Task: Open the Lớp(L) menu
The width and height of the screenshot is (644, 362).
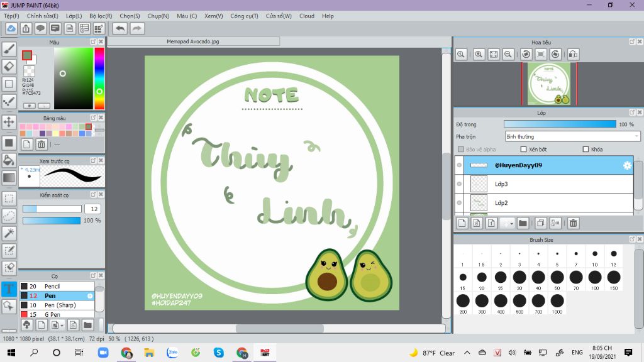Action: click(74, 16)
